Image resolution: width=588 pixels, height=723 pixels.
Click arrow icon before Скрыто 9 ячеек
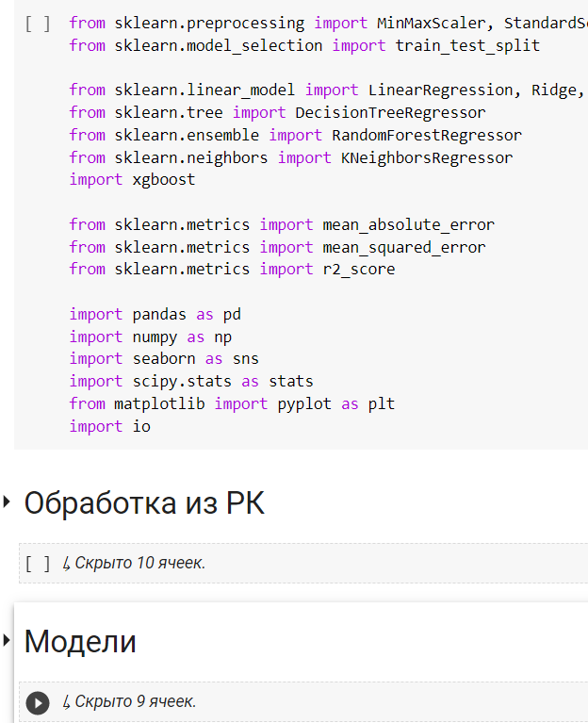[66, 702]
